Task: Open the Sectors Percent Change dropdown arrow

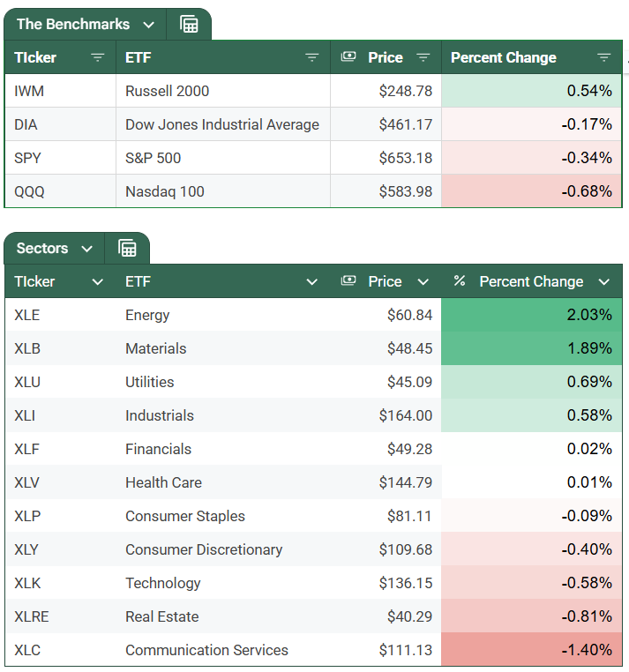Action: (x=603, y=282)
